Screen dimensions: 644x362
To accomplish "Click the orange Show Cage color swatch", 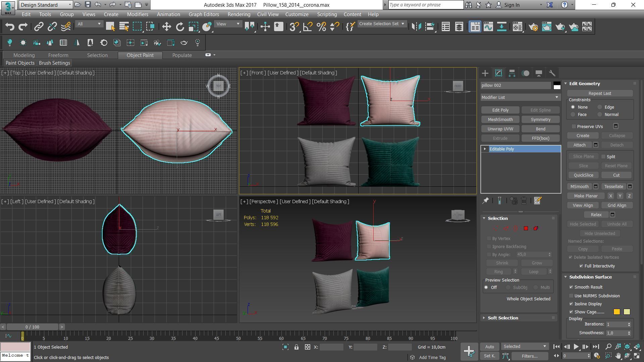I will click(616, 312).
